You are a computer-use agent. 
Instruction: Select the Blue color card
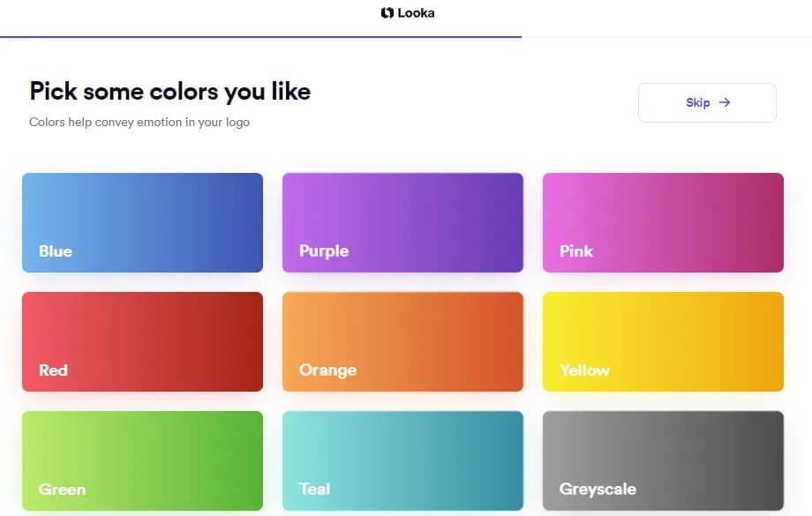click(x=142, y=222)
